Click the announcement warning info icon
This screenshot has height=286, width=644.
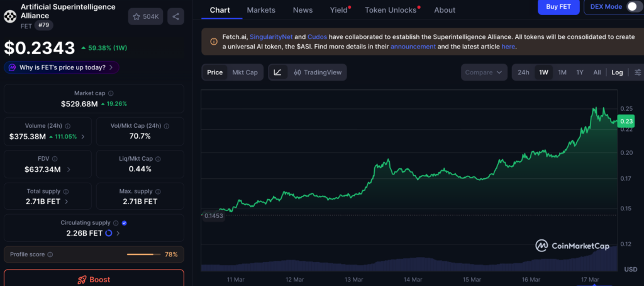click(x=214, y=42)
